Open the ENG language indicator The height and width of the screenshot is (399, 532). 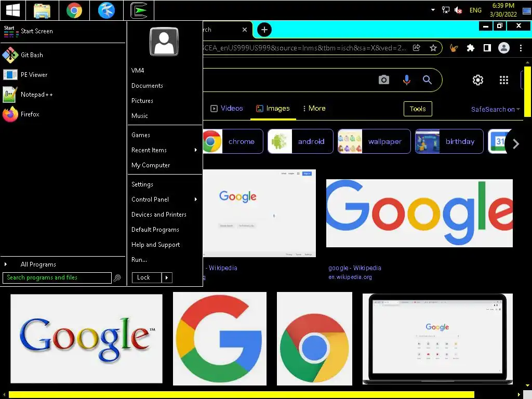[x=475, y=10]
